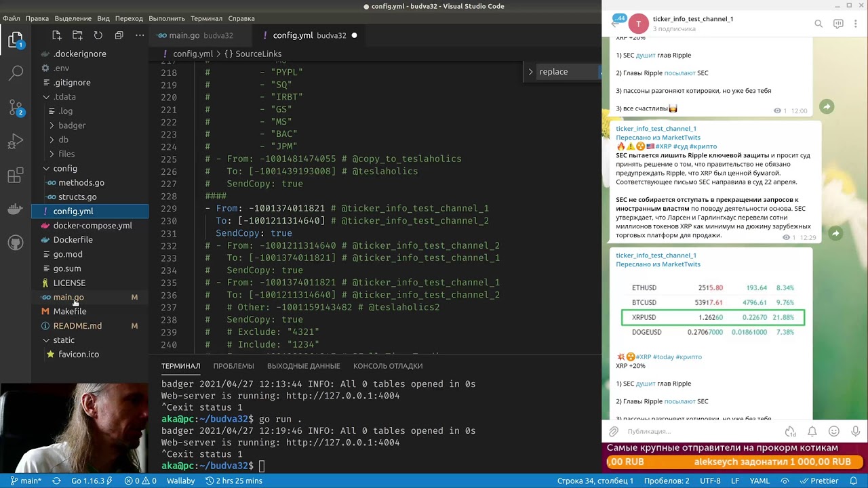This screenshot has height=488, width=868.
Task: Open посылают link in top message
Action: [679, 73]
